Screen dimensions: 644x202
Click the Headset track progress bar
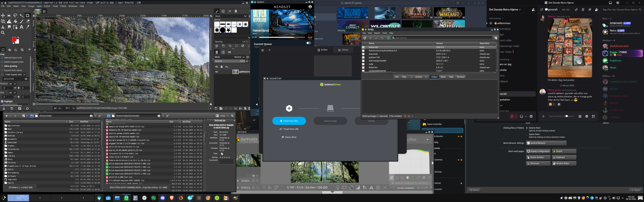(x=282, y=37)
